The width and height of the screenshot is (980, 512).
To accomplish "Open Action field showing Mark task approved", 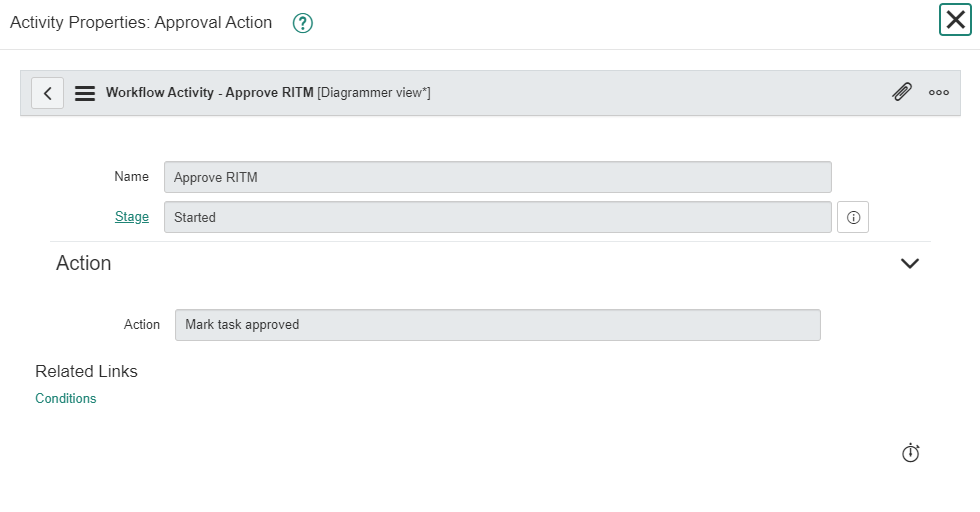I will [498, 325].
